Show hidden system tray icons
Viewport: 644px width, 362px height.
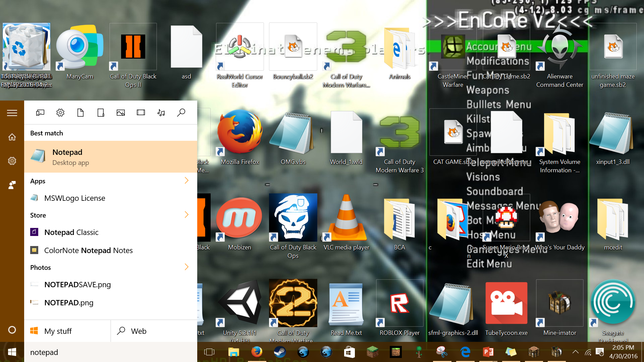(x=576, y=352)
